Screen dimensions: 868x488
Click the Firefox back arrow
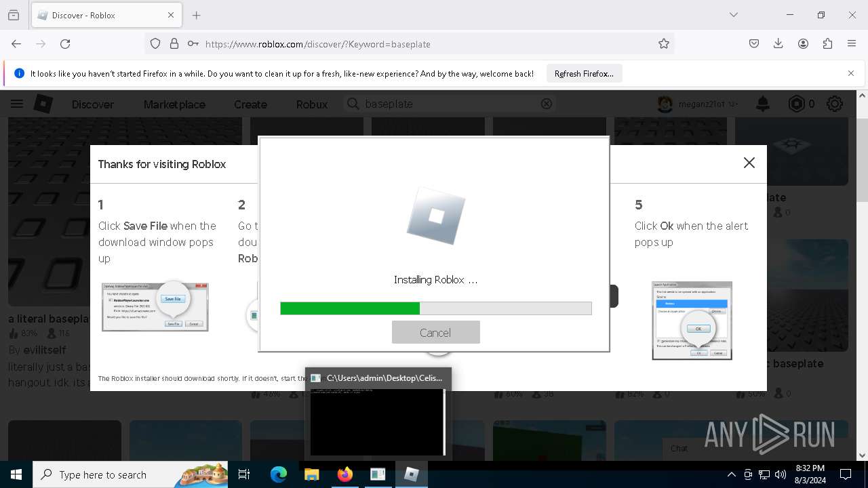(x=16, y=44)
